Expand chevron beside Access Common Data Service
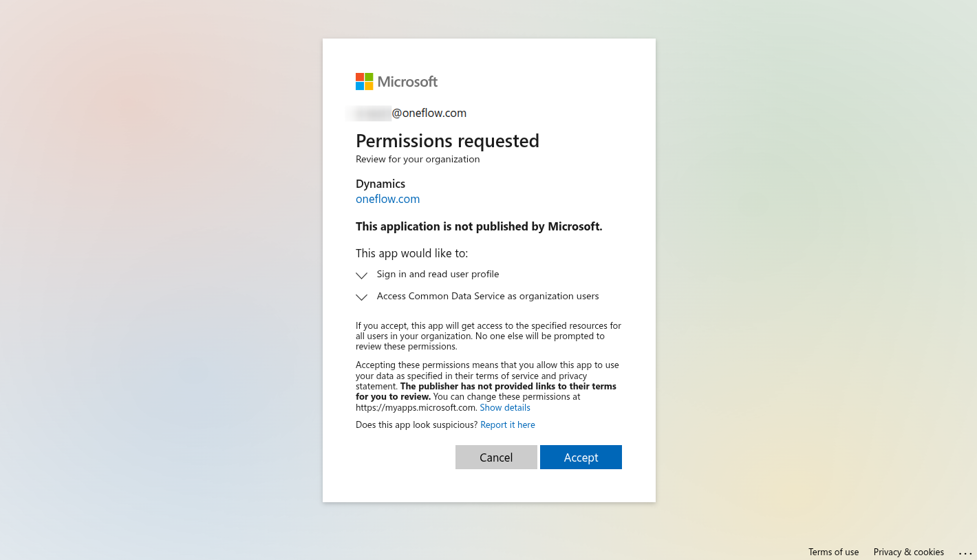This screenshot has width=977, height=560. pyautogui.click(x=361, y=297)
